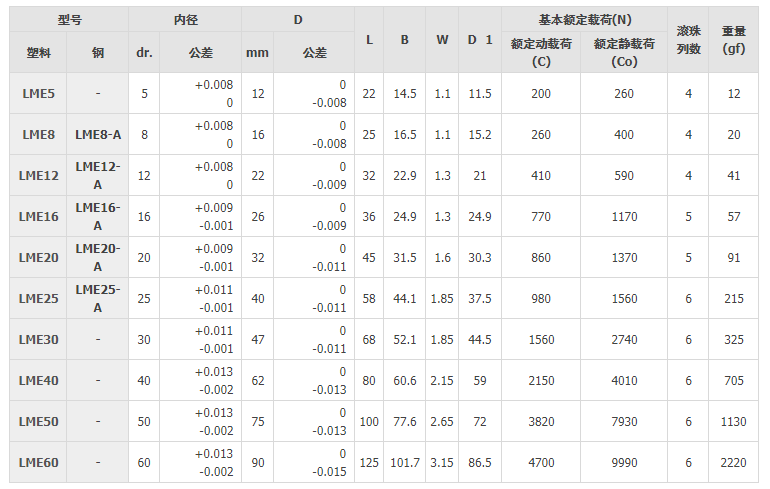Screen dimensions: 770x489
Task: Click the 额定静载荷 (Co) column header
Action: click(x=624, y=52)
